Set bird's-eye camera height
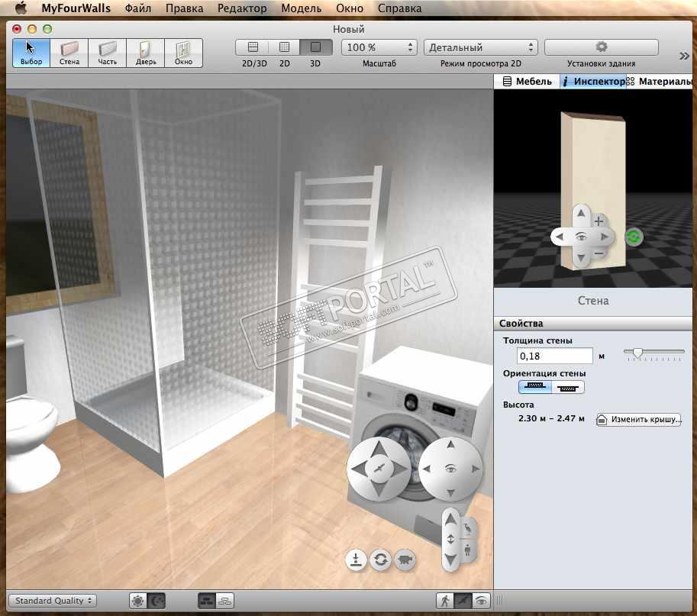The height and width of the screenshot is (616, 697). pyautogui.click(x=468, y=528)
